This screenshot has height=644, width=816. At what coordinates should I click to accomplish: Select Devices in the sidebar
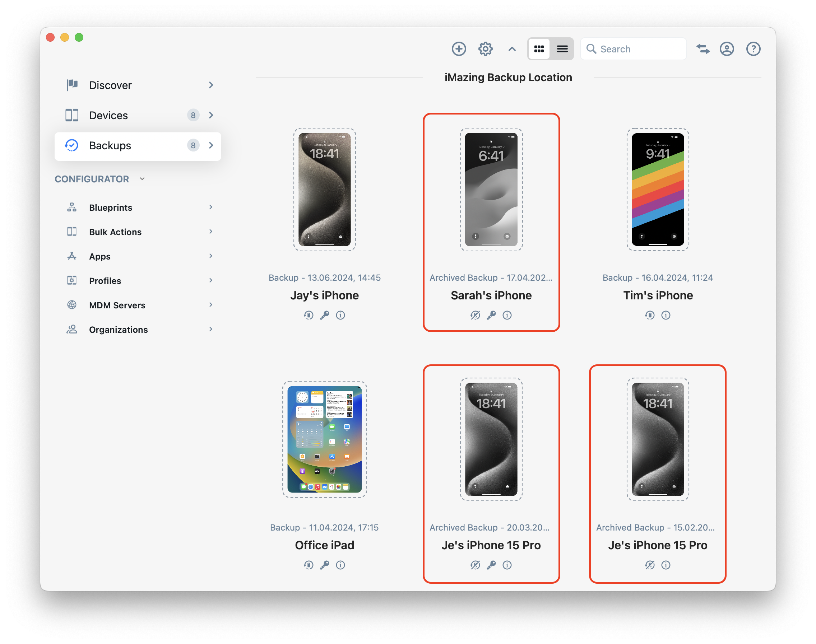138,115
